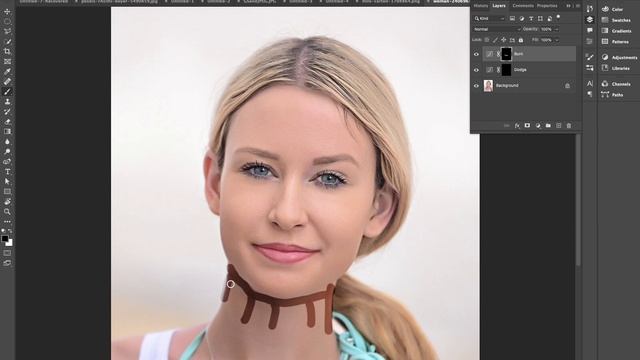Image resolution: width=640 pixels, height=360 pixels.
Task: Select the Brush tool
Action: 7,91
